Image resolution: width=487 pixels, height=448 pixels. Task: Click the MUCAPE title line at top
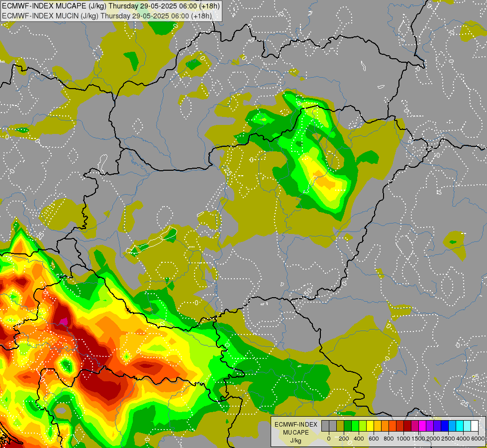tap(111, 6)
